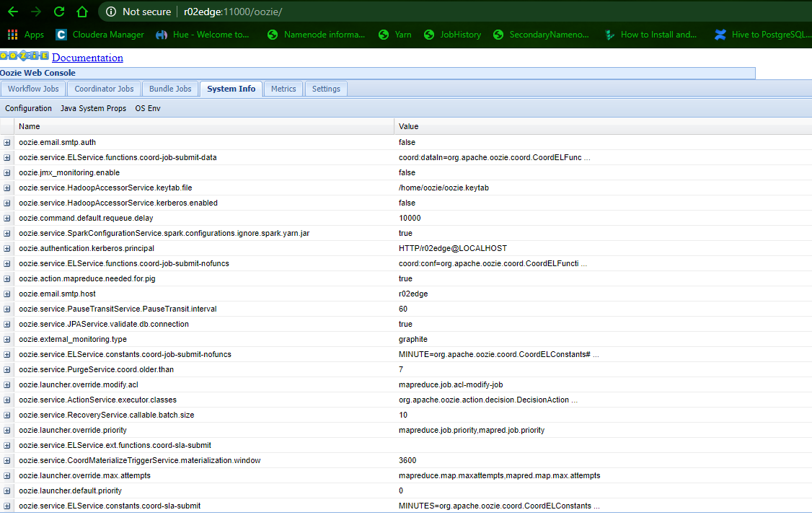Screen dimensions: 812x515
Task: Show Java System Props sub-tab
Action: (x=93, y=108)
